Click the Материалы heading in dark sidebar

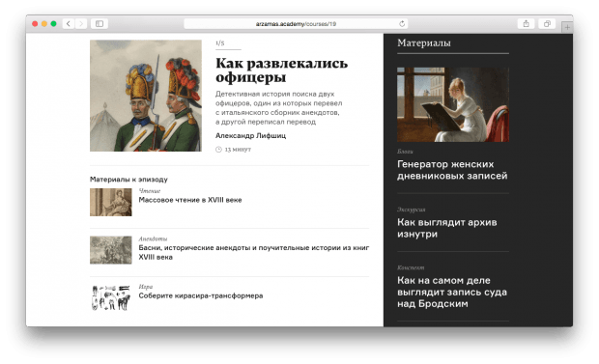(x=424, y=42)
